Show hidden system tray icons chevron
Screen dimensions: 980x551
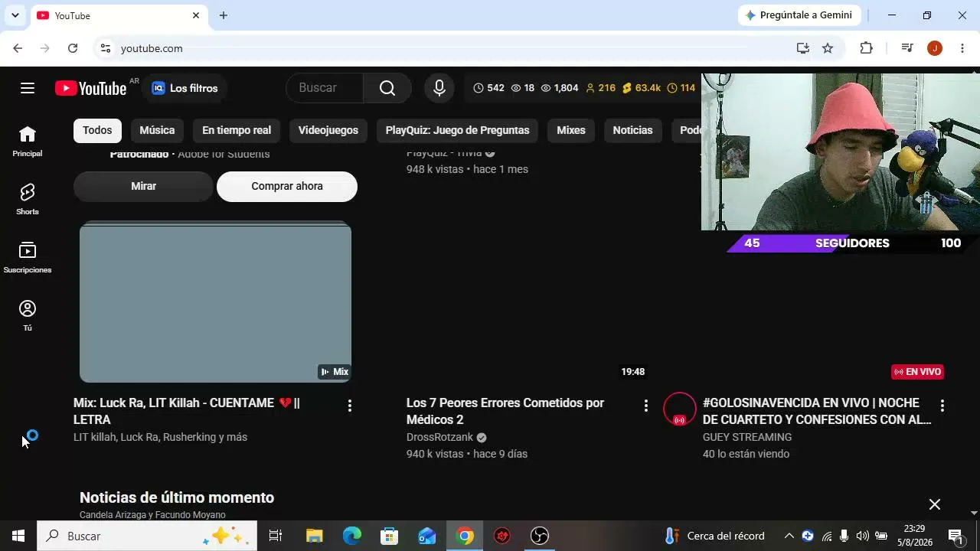pos(789,536)
